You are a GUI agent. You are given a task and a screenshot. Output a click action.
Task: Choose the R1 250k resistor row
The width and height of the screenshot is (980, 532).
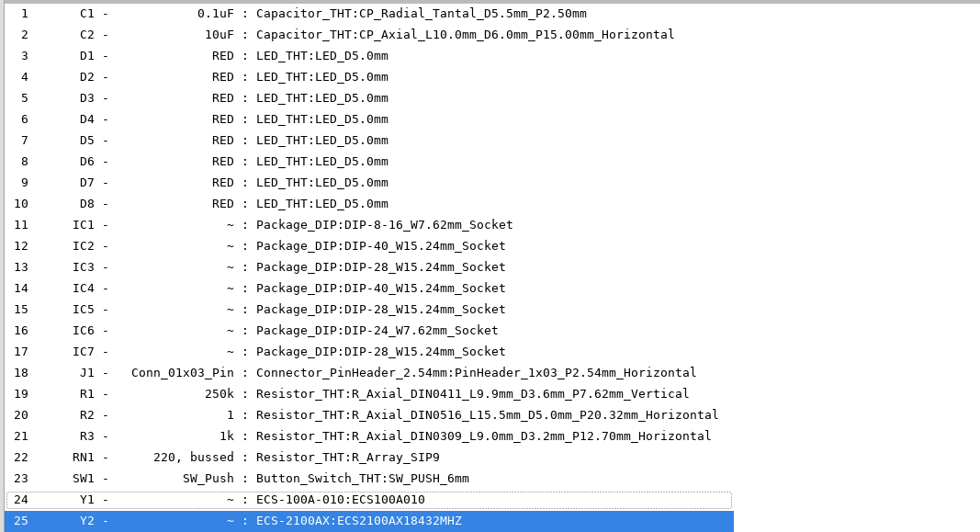pyautogui.click(x=368, y=394)
